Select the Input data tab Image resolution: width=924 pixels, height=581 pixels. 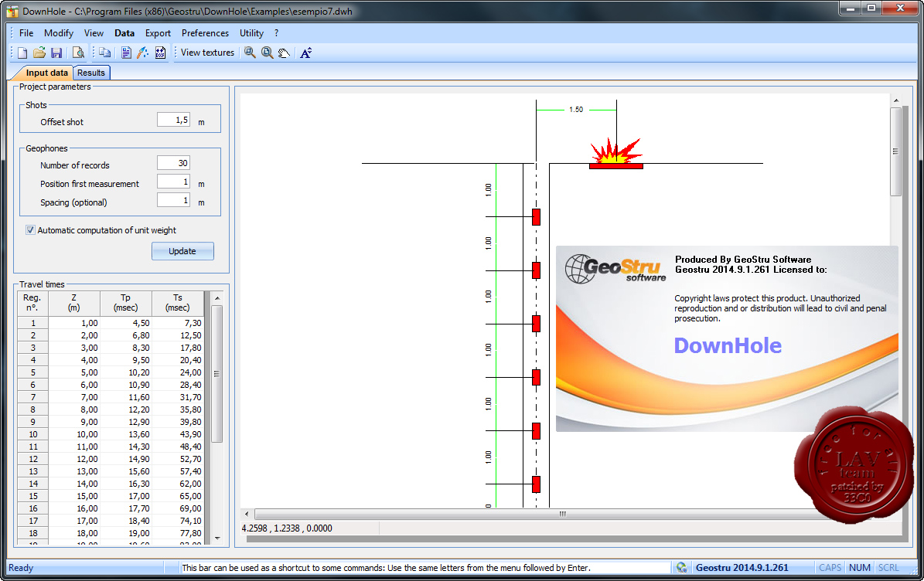[46, 73]
